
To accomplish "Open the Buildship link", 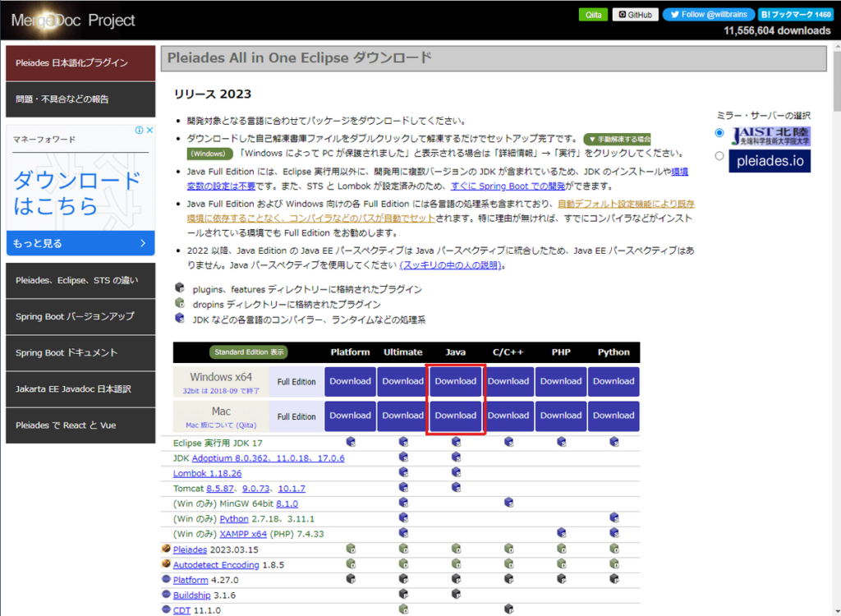I will click(191, 595).
